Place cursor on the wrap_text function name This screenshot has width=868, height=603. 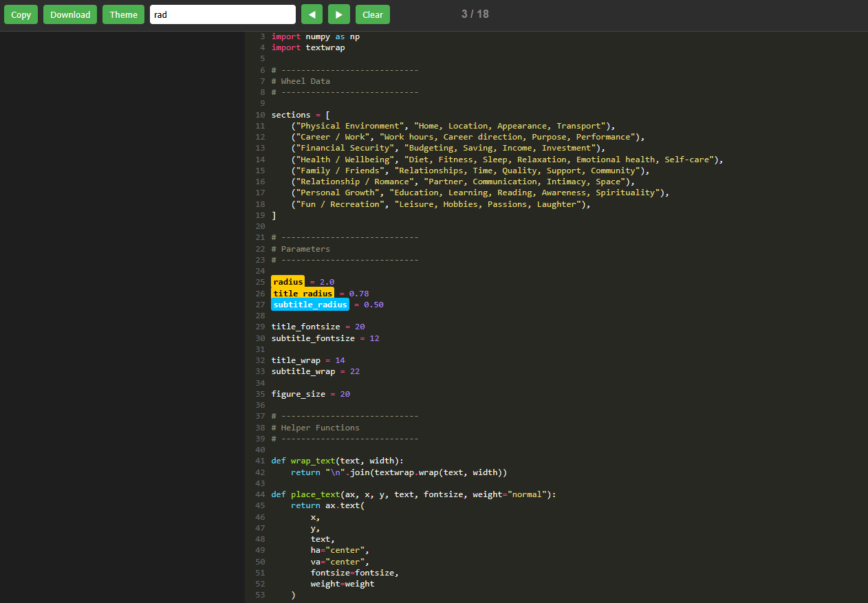pos(312,461)
